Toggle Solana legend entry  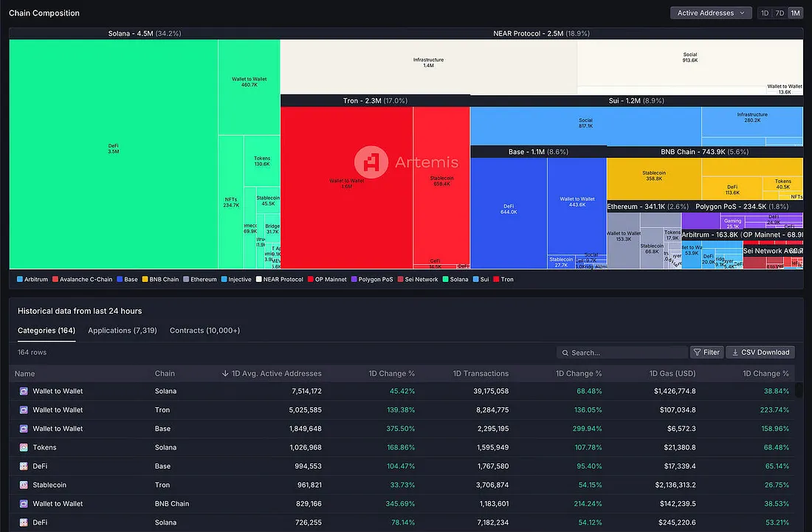(x=455, y=280)
